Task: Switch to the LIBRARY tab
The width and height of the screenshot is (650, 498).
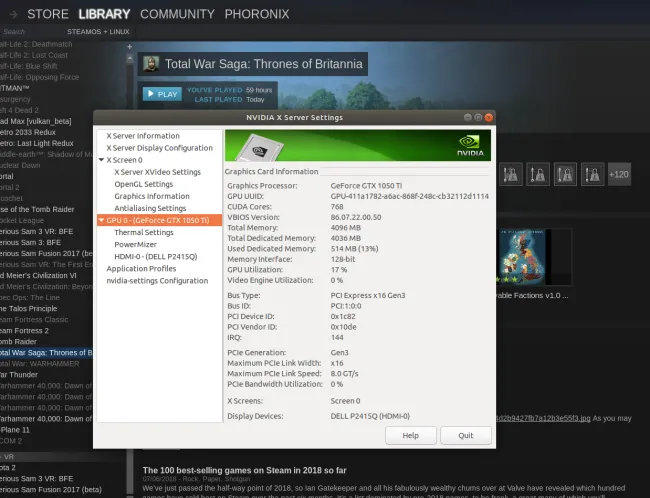Action: (104, 14)
